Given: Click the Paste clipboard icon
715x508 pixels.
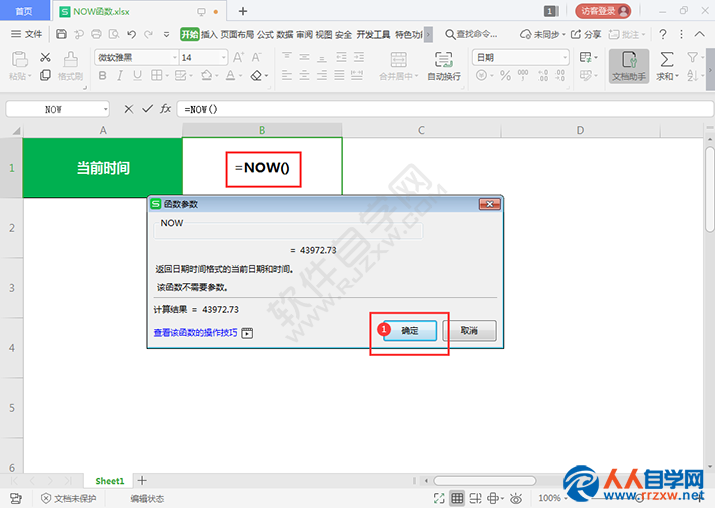Looking at the screenshot, I should tap(19, 59).
